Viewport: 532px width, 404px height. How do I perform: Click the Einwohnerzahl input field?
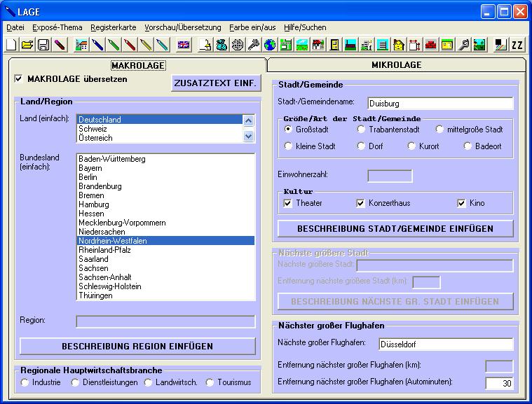click(x=390, y=176)
